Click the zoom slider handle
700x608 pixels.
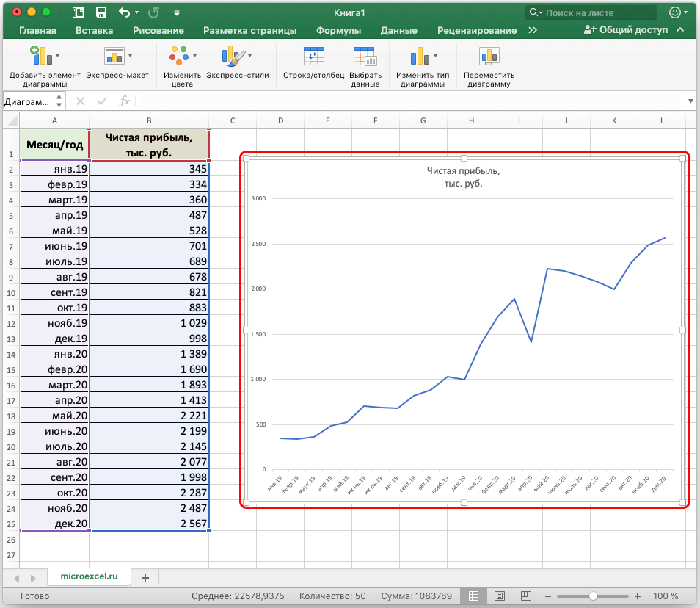tap(593, 596)
